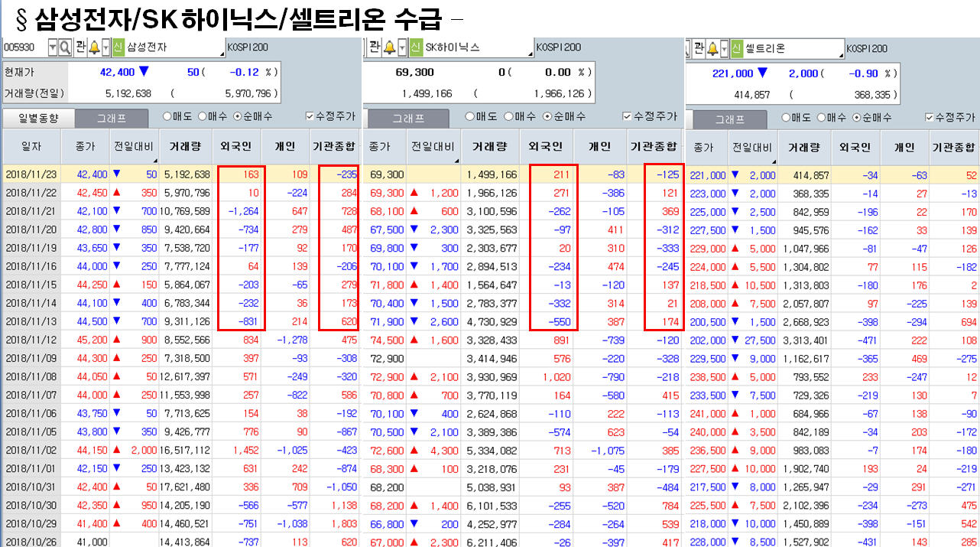Uncheck 수정주가 checkbox in 셀트리온 panel
Screen dimensions: 980x547
tap(930, 118)
